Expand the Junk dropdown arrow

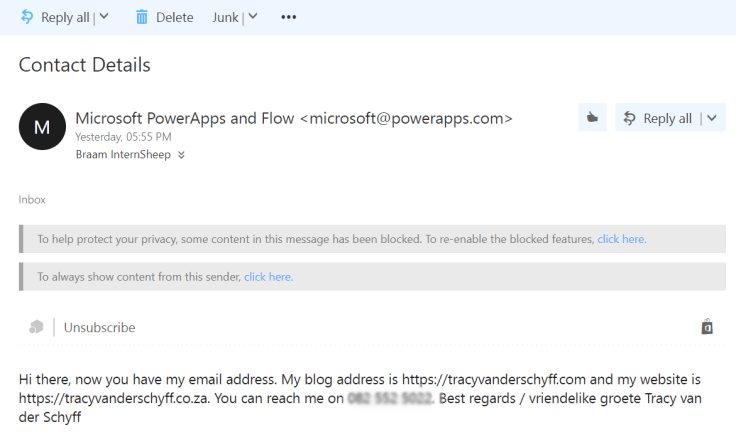pos(252,17)
